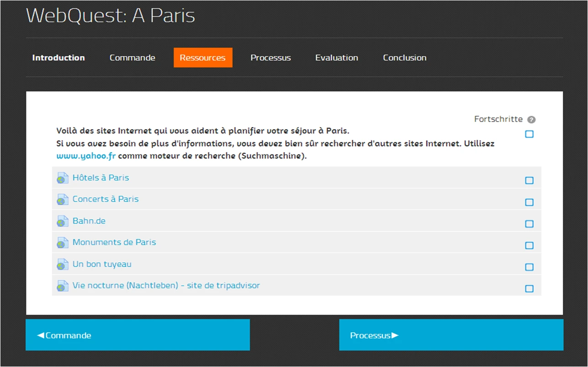The image size is (588, 367).
Task: Click the globe icon beside Vie nocturne
Action: pos(63,286)
